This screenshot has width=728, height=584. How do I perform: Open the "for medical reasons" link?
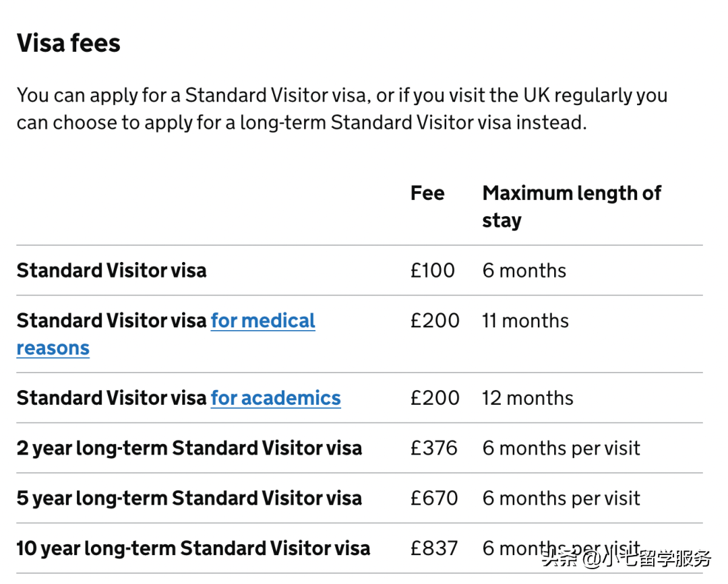click(263, 321)
